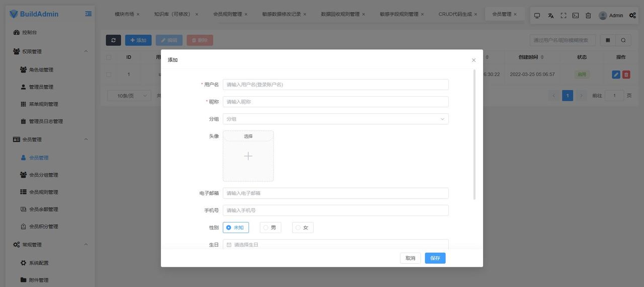Close the 模块市场 tab
The image size is (644, 287).
tap(138, 14)
